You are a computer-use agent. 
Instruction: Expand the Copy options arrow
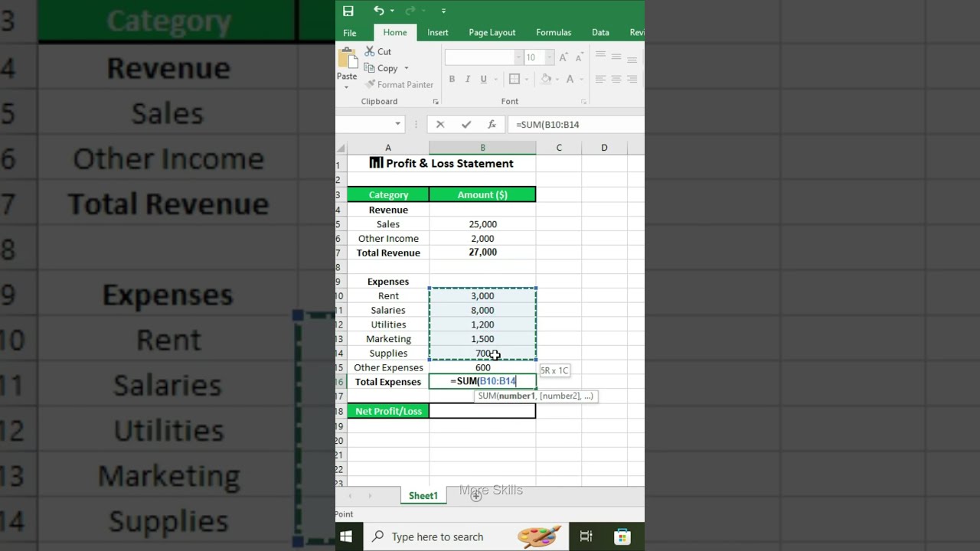tap(407, 68)
